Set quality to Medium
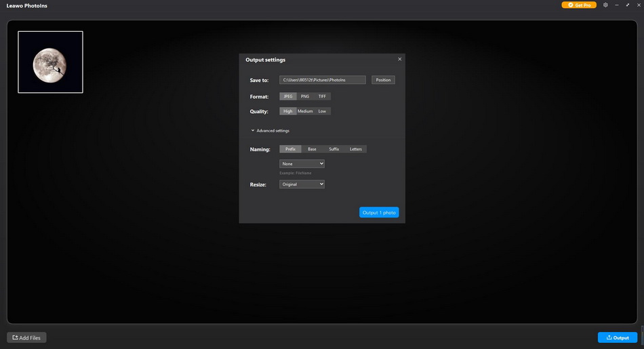The height and width of the screenshot is (349, 644). [305, 111]
